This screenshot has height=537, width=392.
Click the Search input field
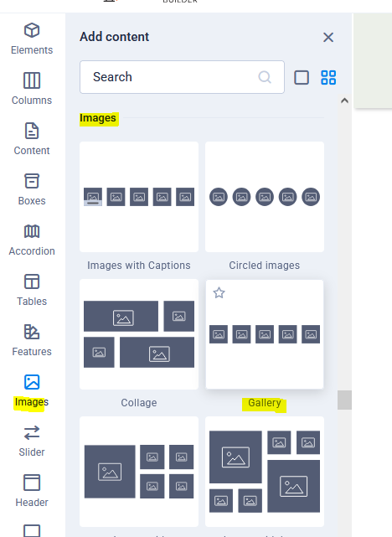(x=182, y=77)
